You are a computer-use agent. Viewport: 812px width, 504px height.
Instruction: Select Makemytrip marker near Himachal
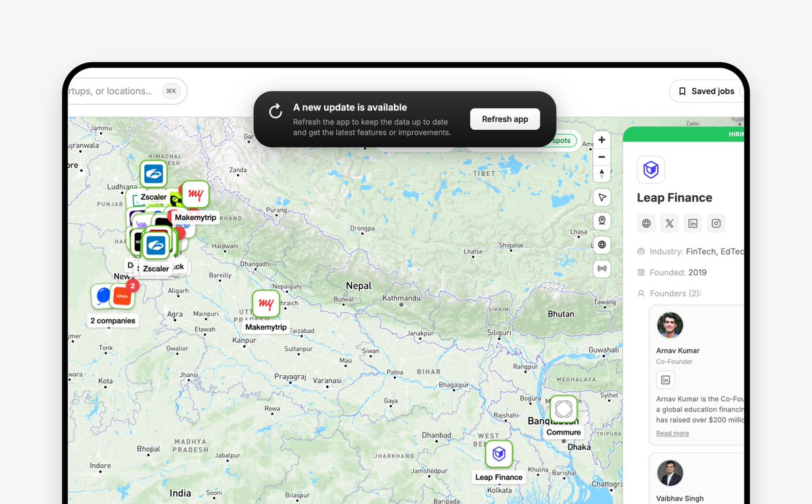click(x=196, y=194)
